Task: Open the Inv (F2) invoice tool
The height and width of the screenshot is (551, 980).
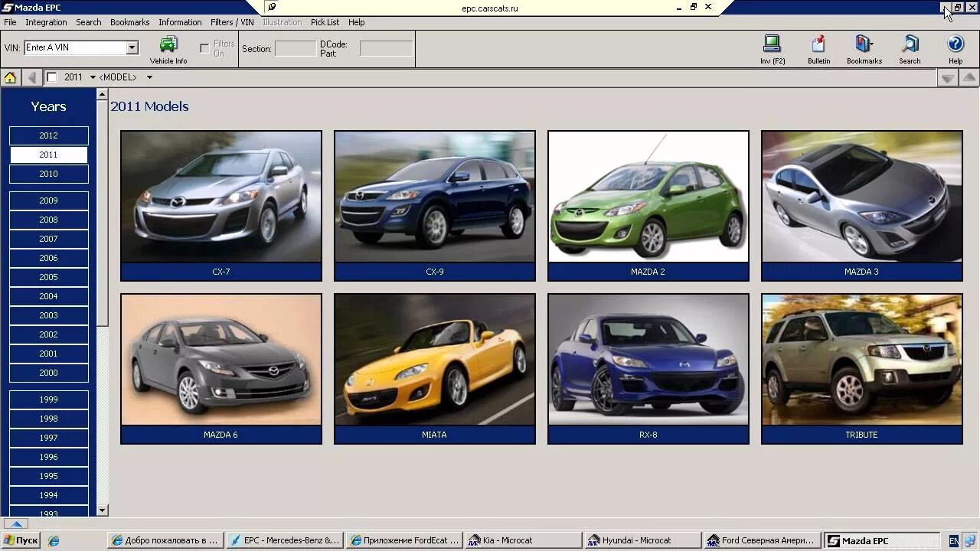Action: (773, 51)
